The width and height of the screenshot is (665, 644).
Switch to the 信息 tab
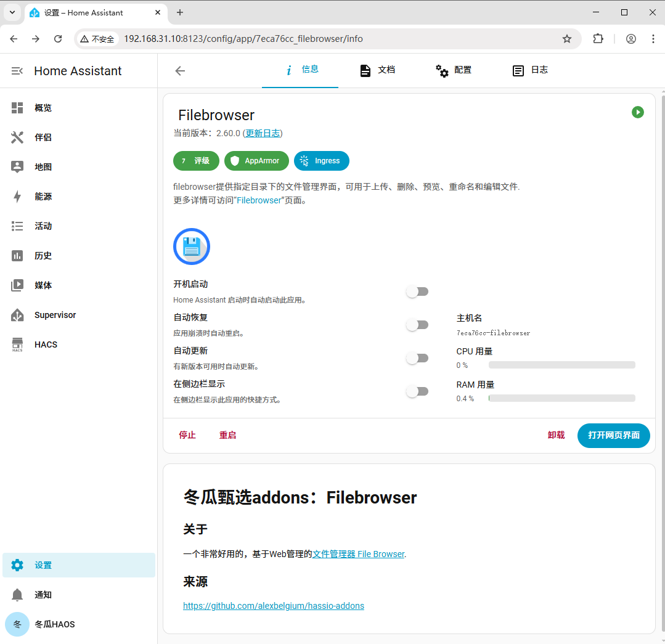click(300, 70)
